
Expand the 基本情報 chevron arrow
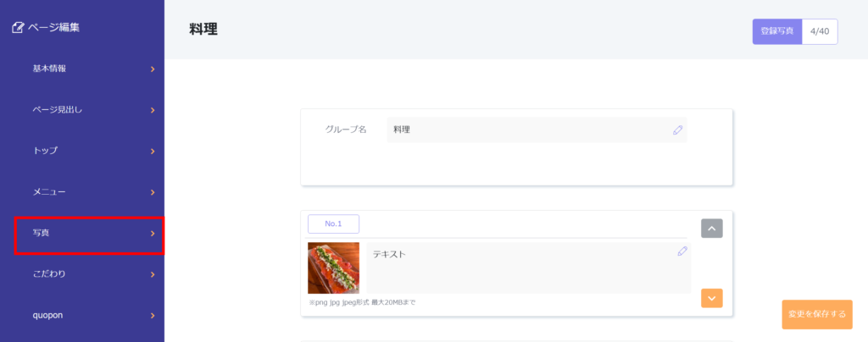point(153,69)
